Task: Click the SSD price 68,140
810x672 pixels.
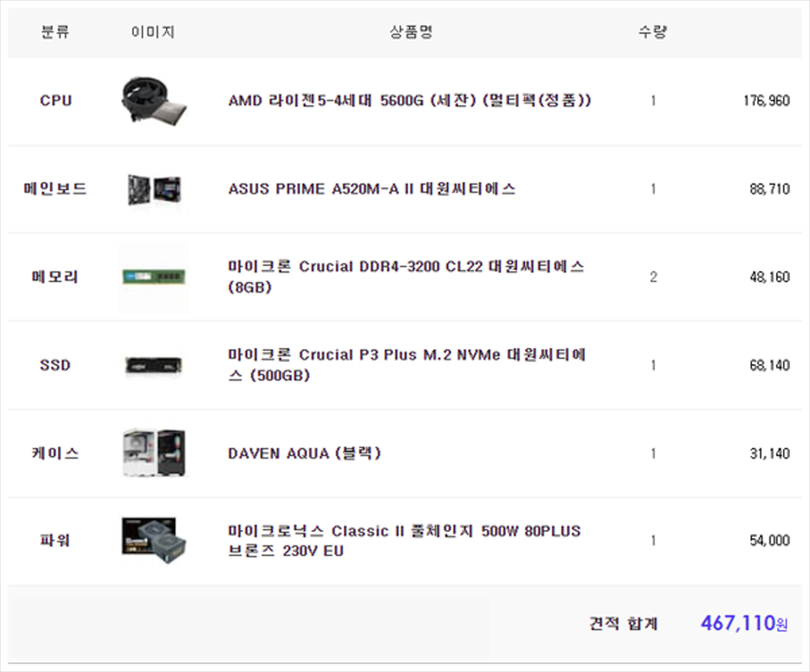Action: 770,365
